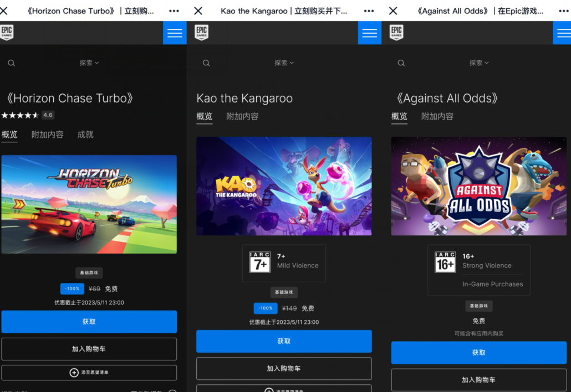This screenshot has width=571, height=392.
Task: Click blue 获取 button for Horizon Chase Turbo
Action: pyautogui.click(x=89, y=322)
